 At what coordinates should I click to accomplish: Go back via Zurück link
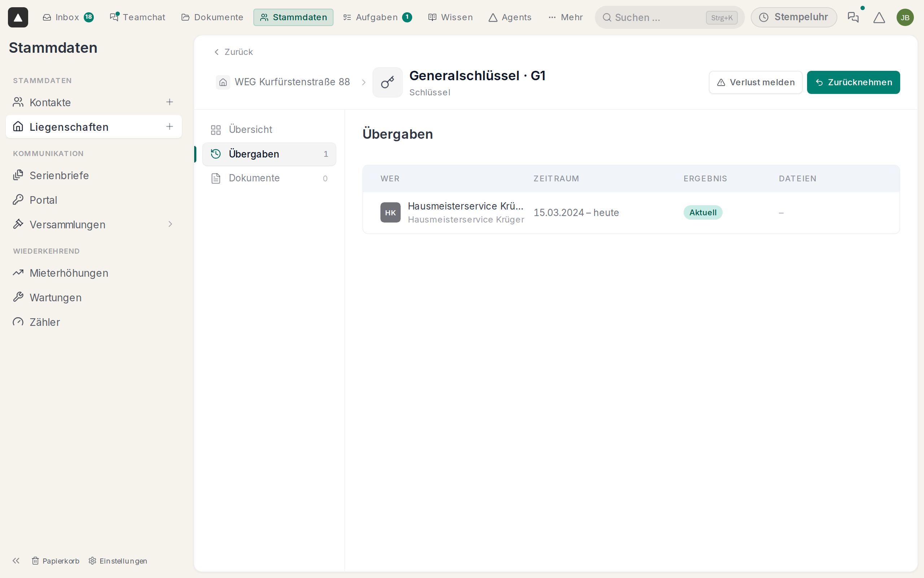tap(233, 52)
